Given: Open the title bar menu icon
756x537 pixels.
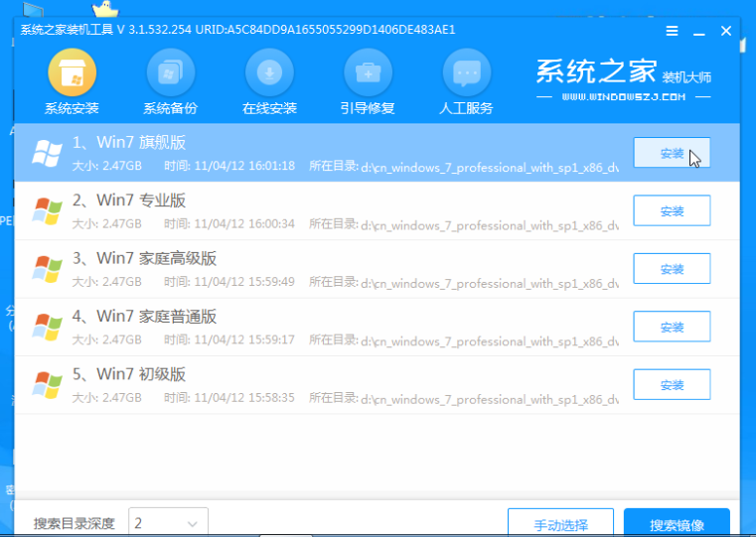Looking at the screenshot, I should point(672,32).
